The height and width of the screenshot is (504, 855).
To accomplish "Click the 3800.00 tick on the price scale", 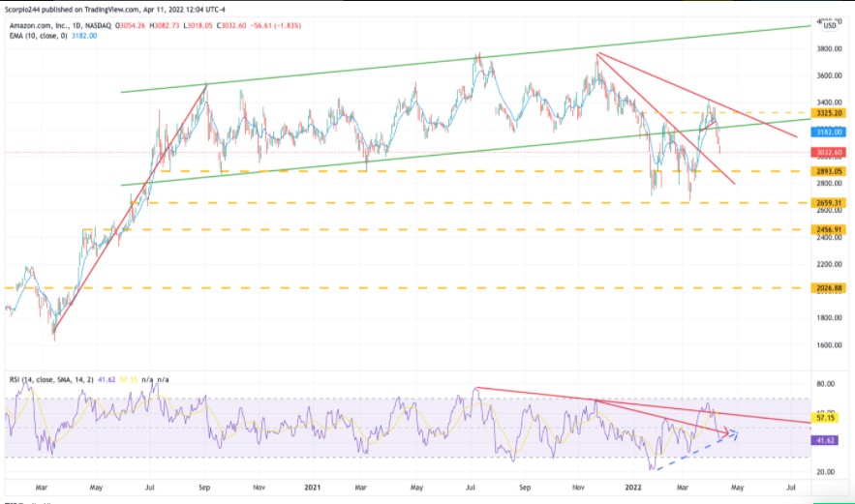I will click(x=829, y=49).
